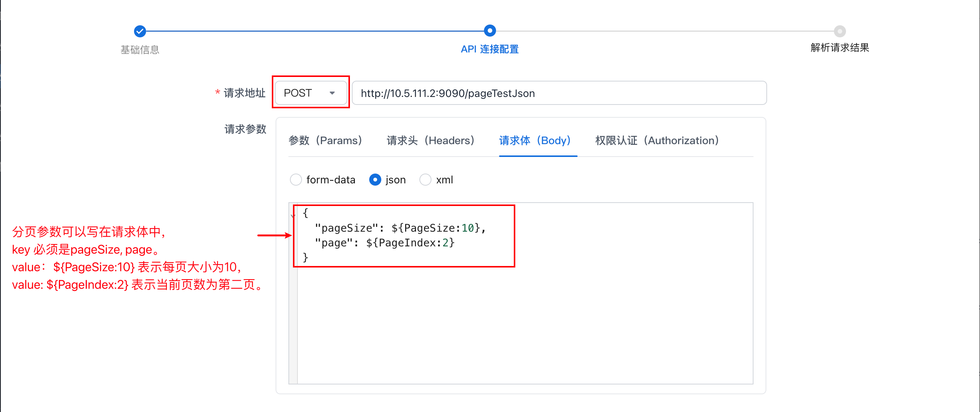
Task: Switch to the 请求头 (Headers) tab
Action: (430, 141)
